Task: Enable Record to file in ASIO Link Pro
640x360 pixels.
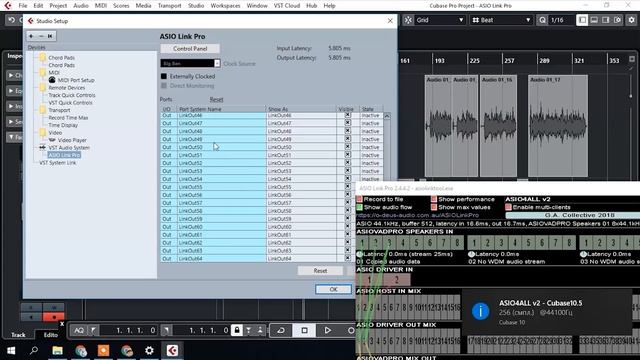Action: (360, 199)
